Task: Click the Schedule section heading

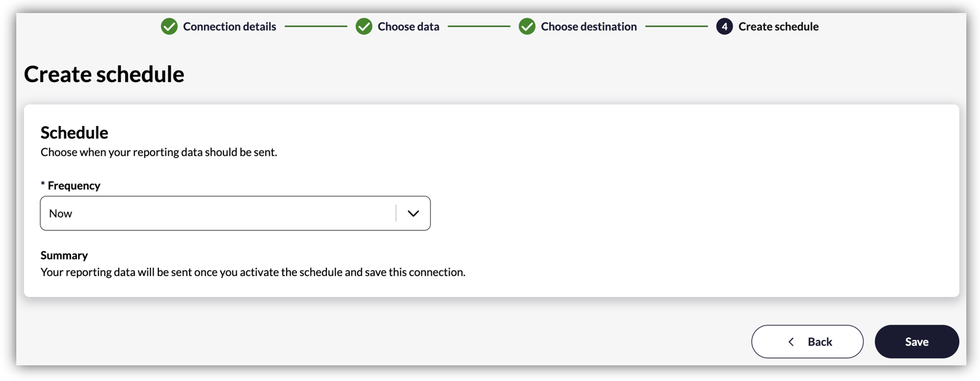Action: coord(74,132)
